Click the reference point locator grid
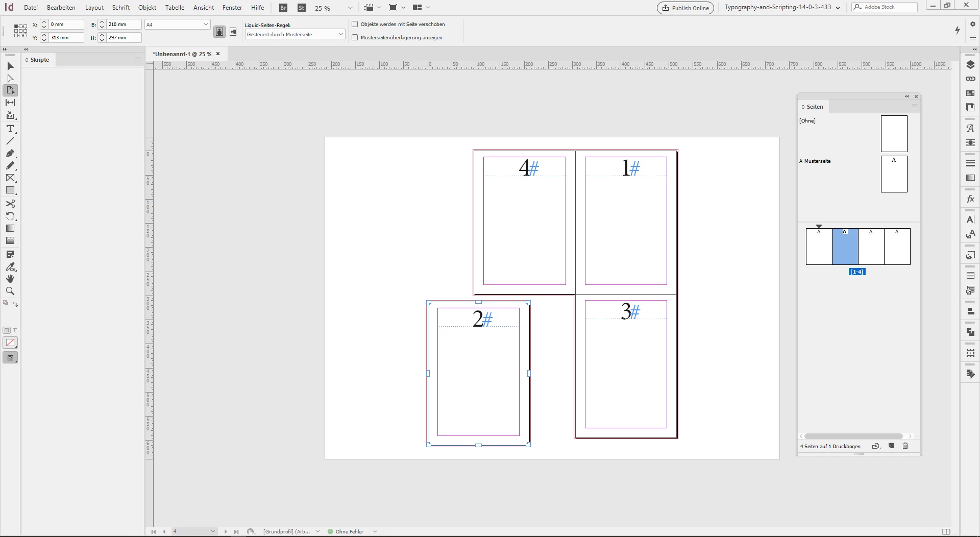This screenshot has width=980, height=537. [20, 31]
